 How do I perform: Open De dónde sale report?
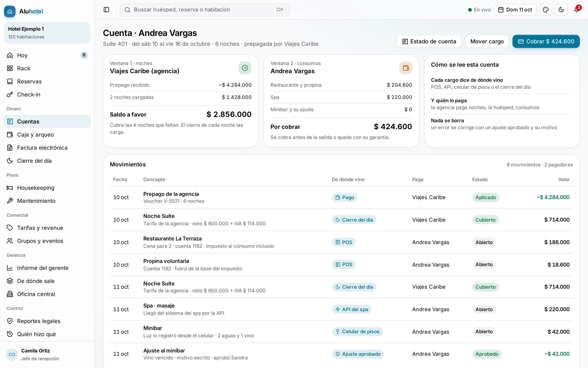coord(47,281)
